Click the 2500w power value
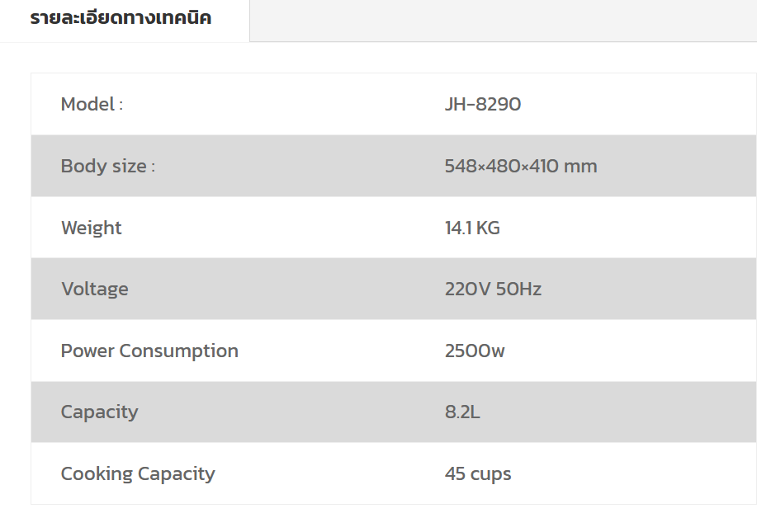This screenshot has width=757, height=532. pos(475,351)
